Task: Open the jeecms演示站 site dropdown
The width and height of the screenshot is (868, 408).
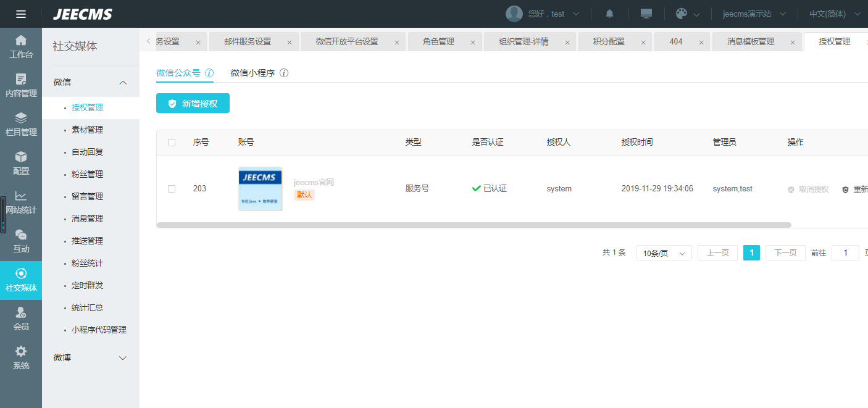Action: (754, 14)
